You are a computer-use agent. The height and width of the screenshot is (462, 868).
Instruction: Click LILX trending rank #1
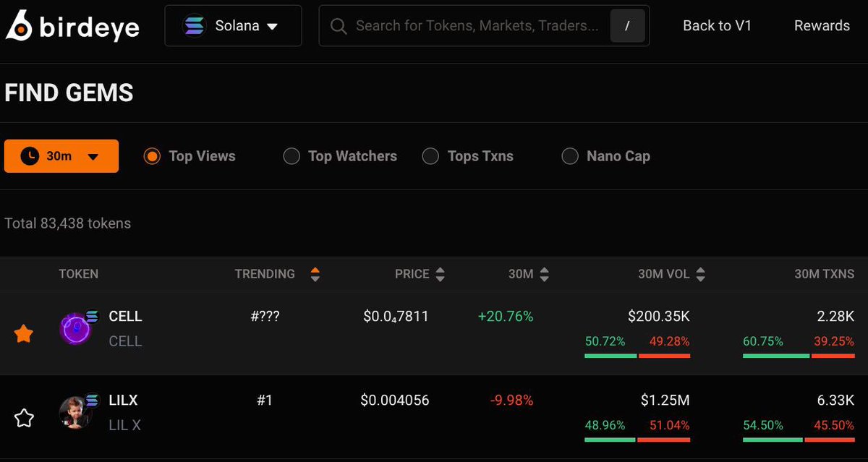click(265, 400)
